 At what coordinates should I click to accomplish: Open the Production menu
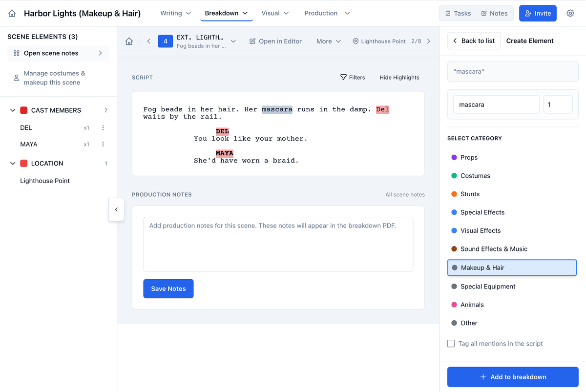point(327,13)
